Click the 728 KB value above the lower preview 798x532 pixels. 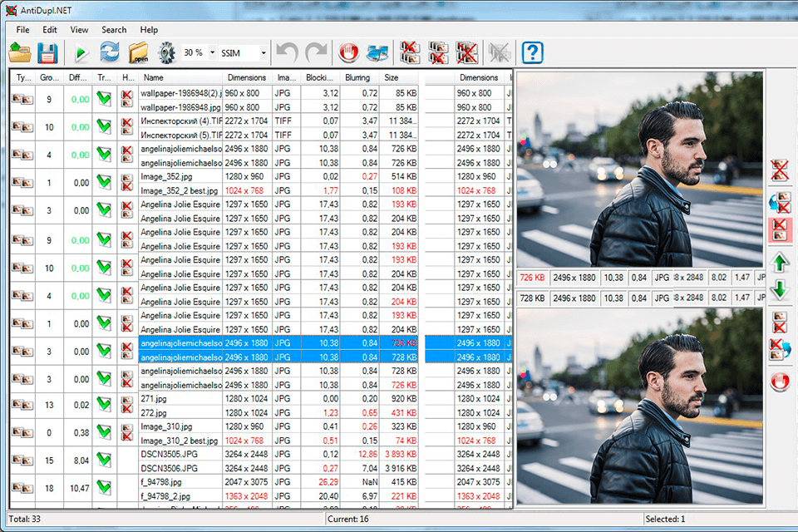click(532, 298)
